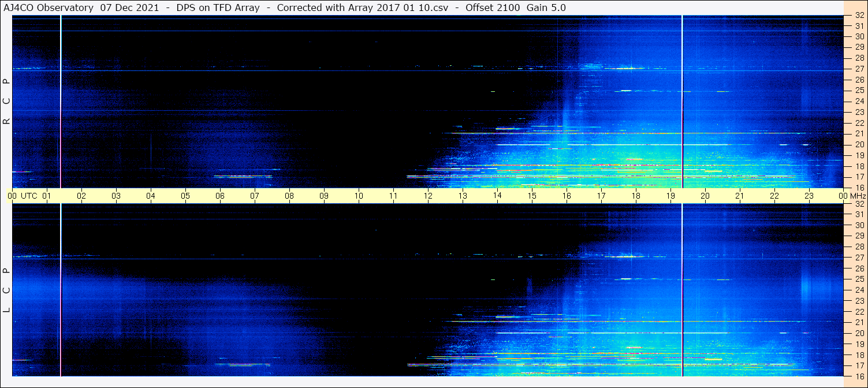The height and width of the screenshot is (388, 868).
Task: Select hour 19 on the time axis
Action: click(670, 196)
